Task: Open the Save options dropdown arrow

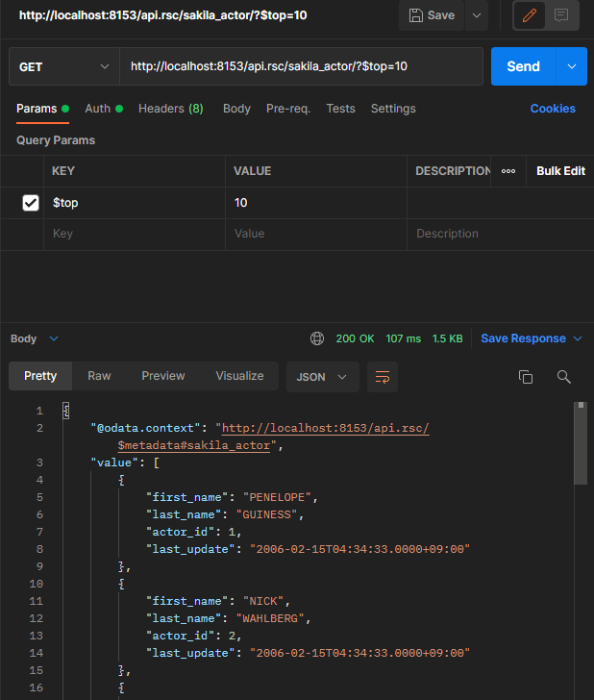Action: point(477,15)
